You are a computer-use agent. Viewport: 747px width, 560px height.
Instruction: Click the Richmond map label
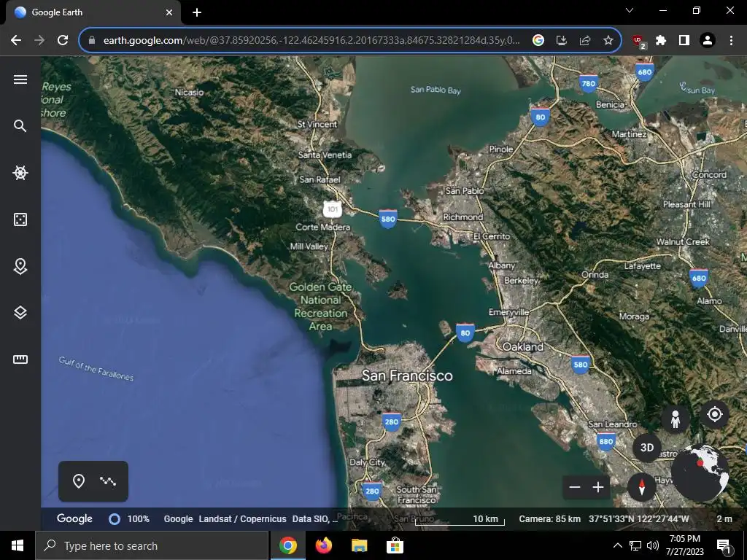click(463, 217)
